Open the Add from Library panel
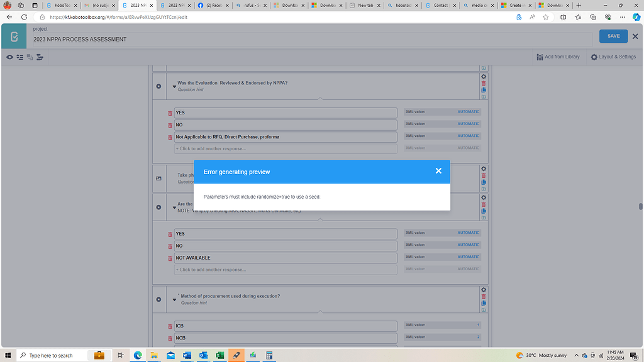Screen dimensions: 644x362 558,57
